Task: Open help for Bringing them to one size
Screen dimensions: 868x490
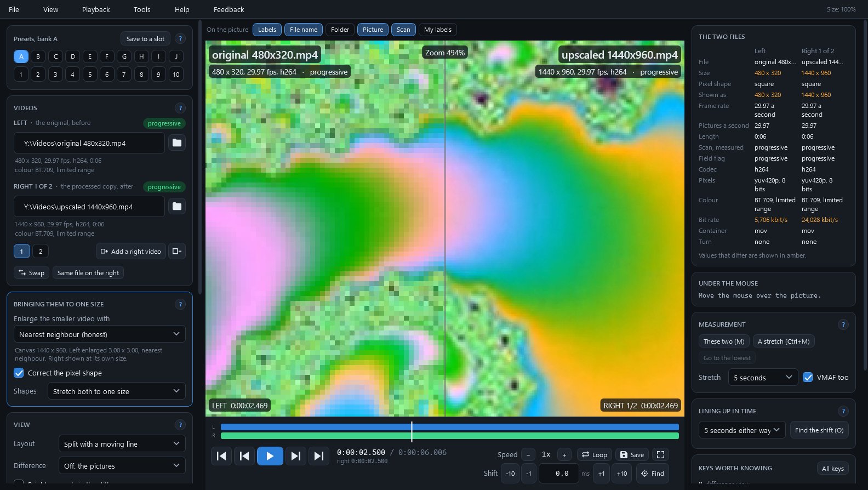Action: click(180, 304)
